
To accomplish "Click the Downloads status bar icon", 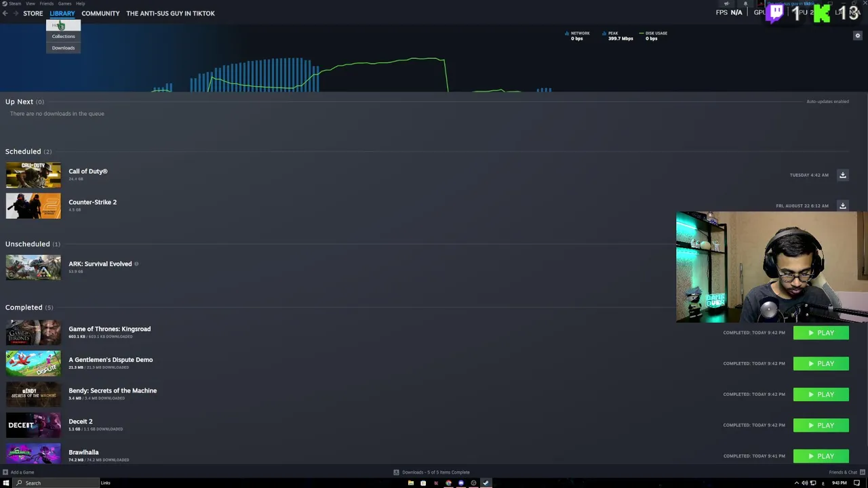I will point(397,472).
